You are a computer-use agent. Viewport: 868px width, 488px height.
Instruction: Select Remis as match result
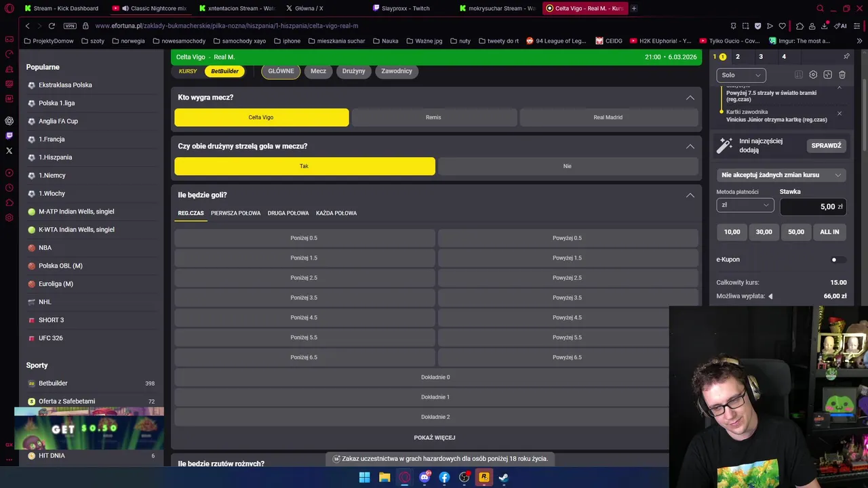click(433, 117)
